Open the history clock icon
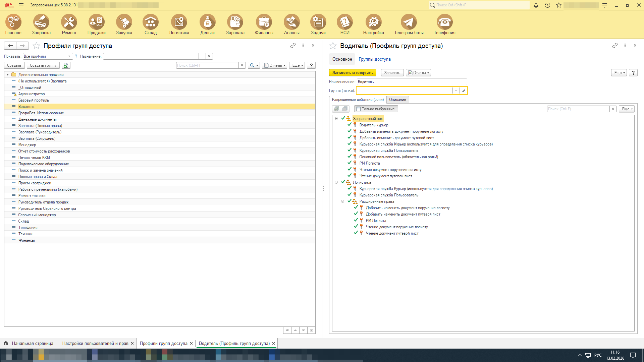 pyautogui.click(x=547, y=5)
